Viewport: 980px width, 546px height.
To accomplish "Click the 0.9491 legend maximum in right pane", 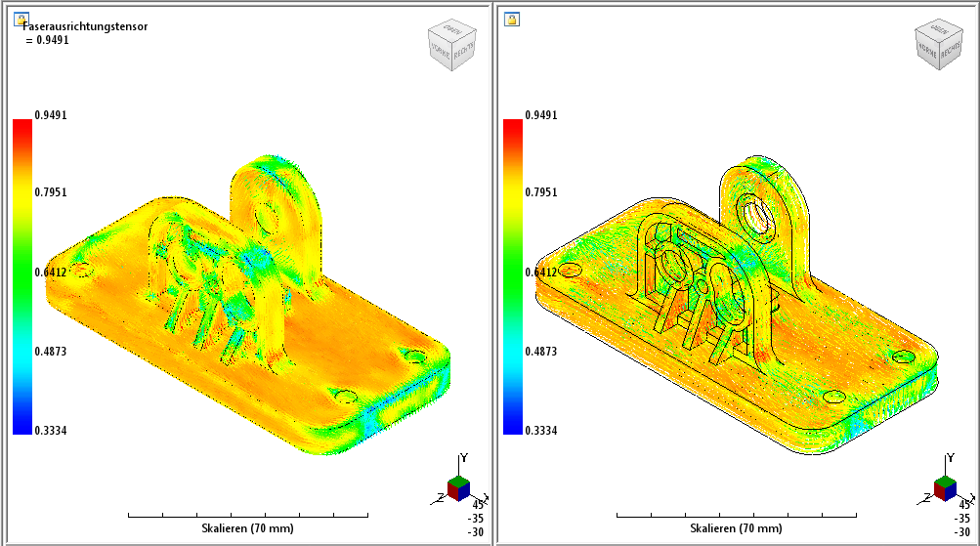I will click(x=541, y=115).
